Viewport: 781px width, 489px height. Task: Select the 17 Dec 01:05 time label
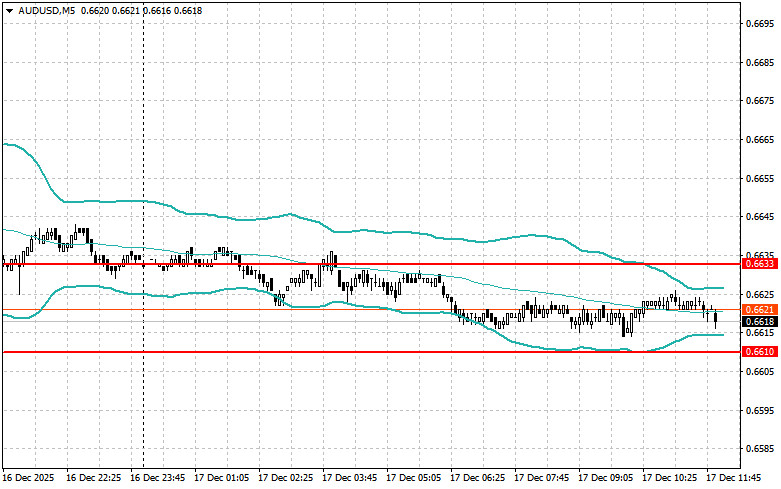[x=222, y=478]
